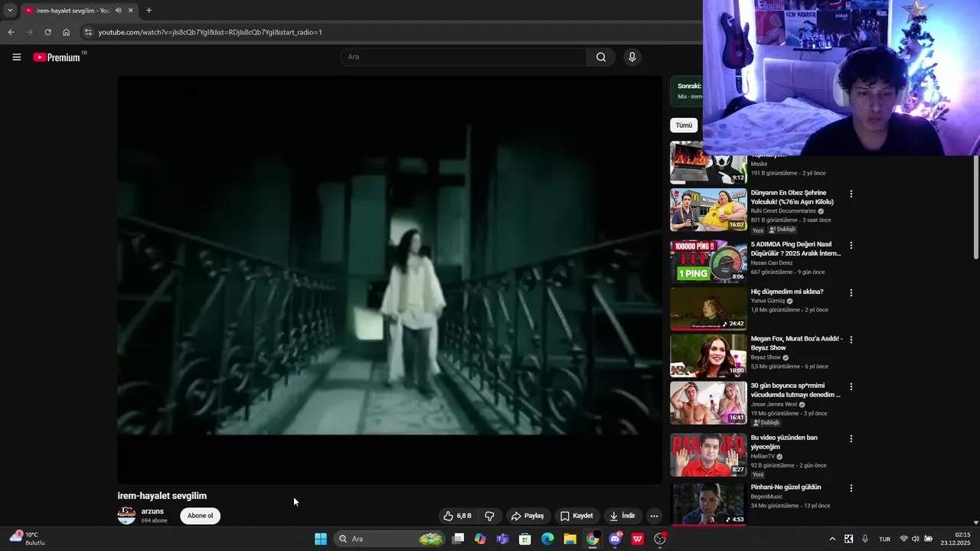Expand the Sonraki mix playlist panel
980x551 pixels.
click(687, 91)
